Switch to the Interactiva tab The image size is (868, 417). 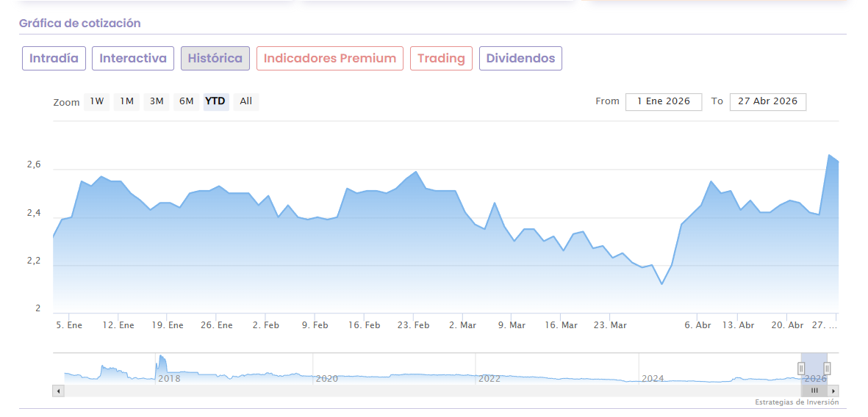pyautogui.click(x=133, y=59)
